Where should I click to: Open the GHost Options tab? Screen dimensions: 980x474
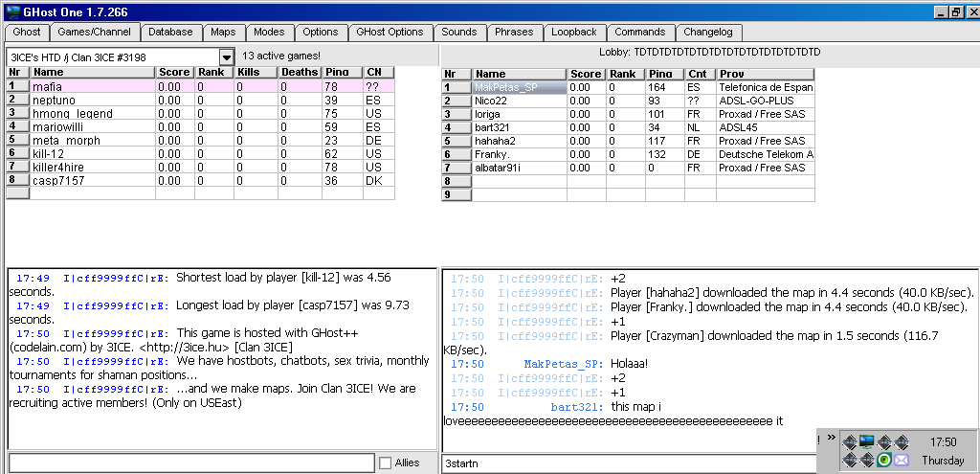click(390, 32)
